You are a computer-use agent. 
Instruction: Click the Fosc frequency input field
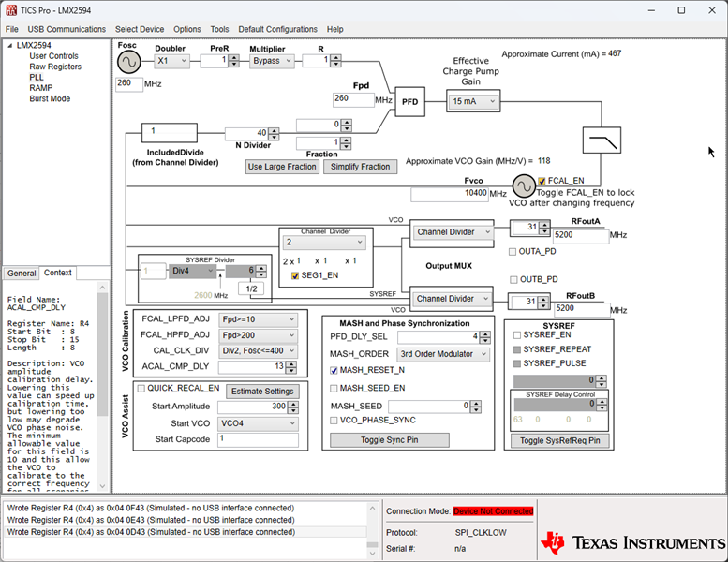128,83
